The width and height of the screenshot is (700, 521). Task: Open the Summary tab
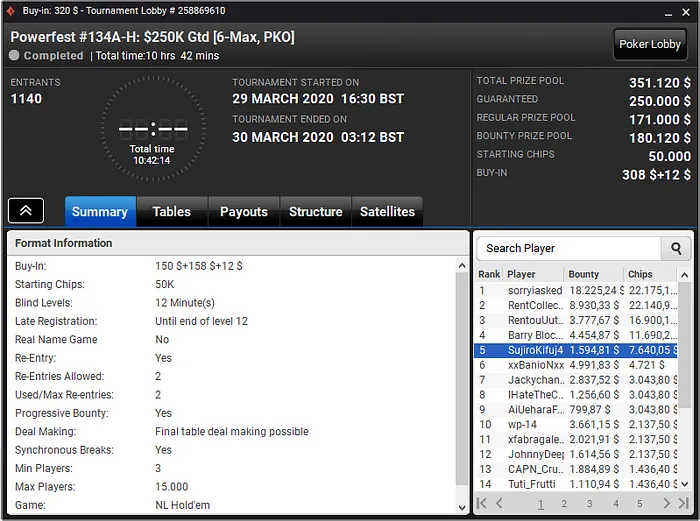pyautogui.click(x=100, y=212)
